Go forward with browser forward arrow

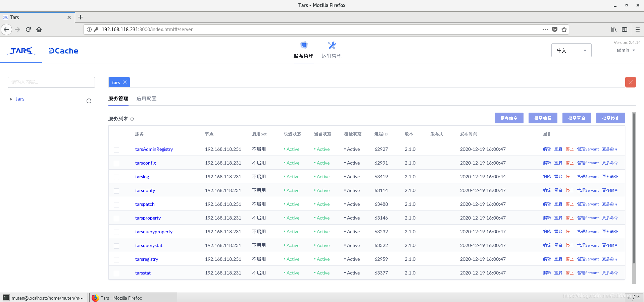coord(17,29)
